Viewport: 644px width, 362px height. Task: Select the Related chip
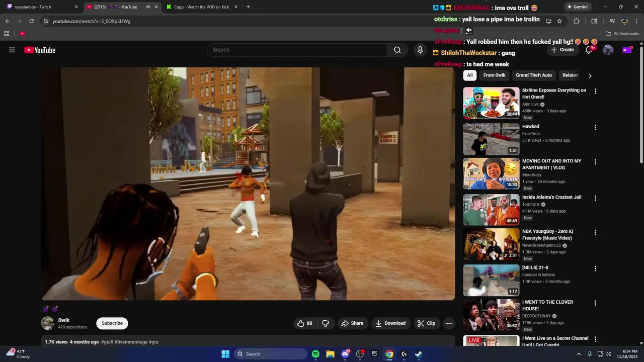point(570,75)
